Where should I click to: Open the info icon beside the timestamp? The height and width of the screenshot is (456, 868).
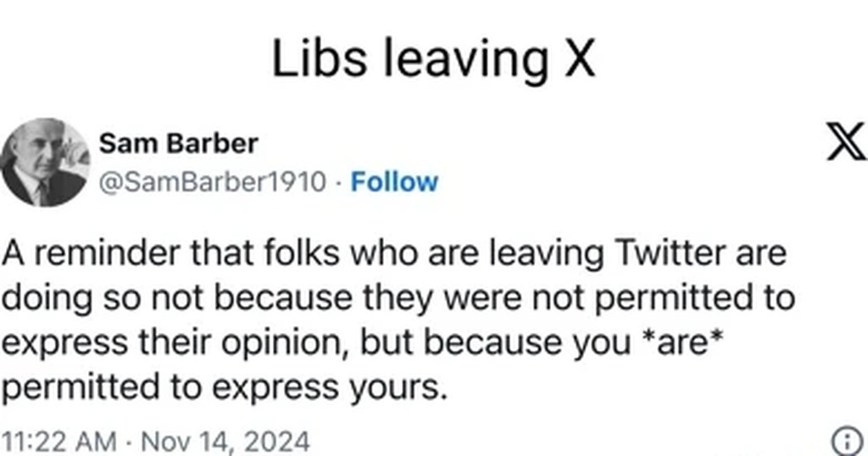click(x=848, y=442)
